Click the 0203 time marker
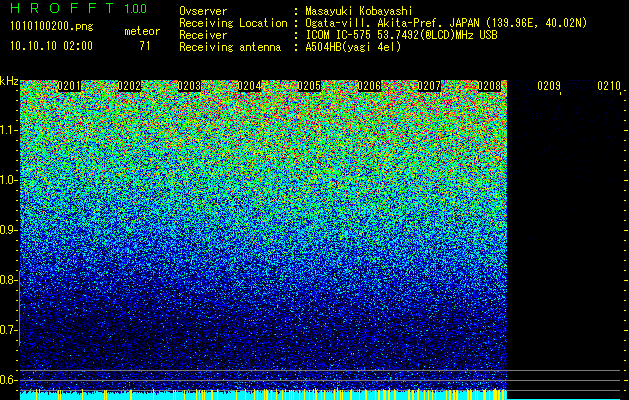The width and height of the screenshot is (629, 400). 189,86
